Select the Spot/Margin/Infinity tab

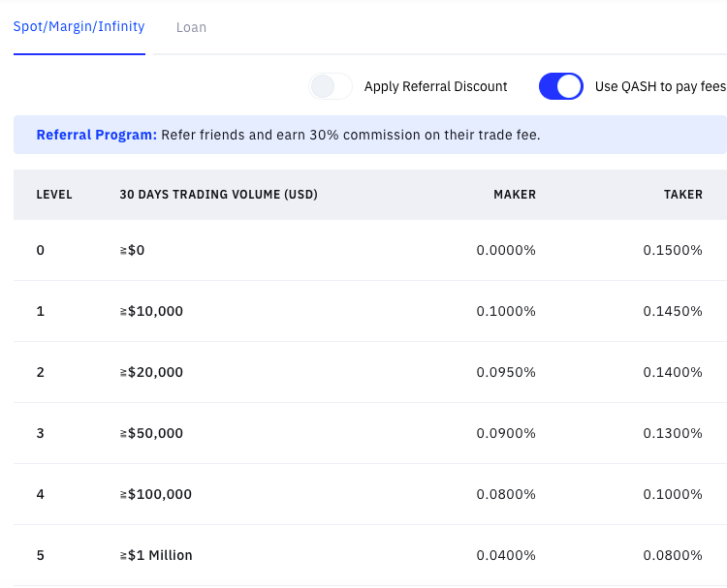click(x=79, y=27)
